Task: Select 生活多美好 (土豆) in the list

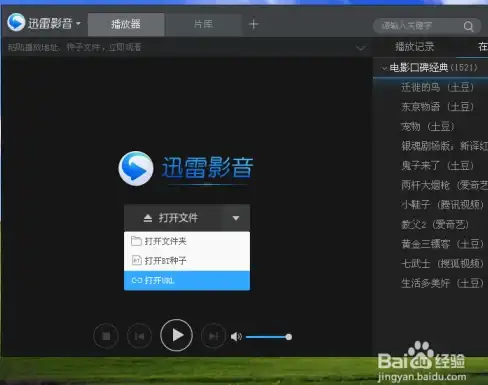Action: click(442, 283)
